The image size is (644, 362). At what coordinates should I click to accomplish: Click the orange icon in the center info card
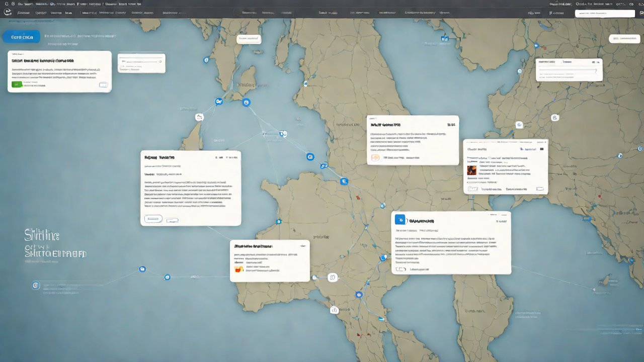[x=375, y=158]
